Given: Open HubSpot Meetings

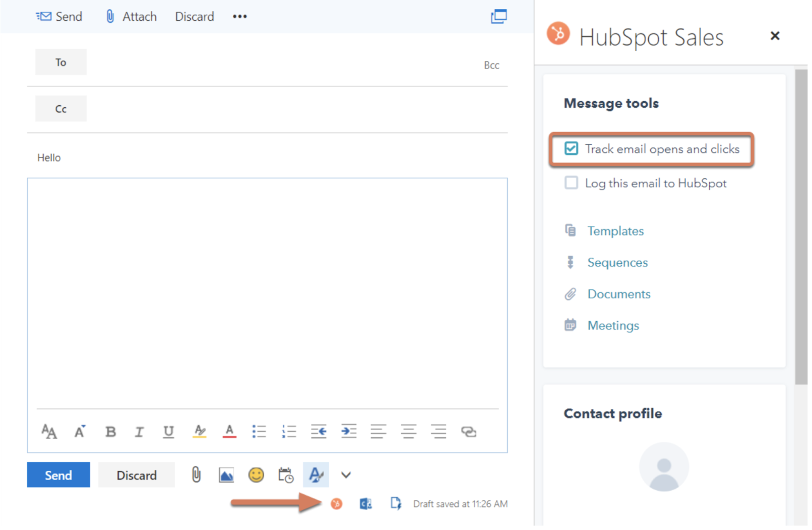Looking at the screenshot, I should [x=613, y=326].
